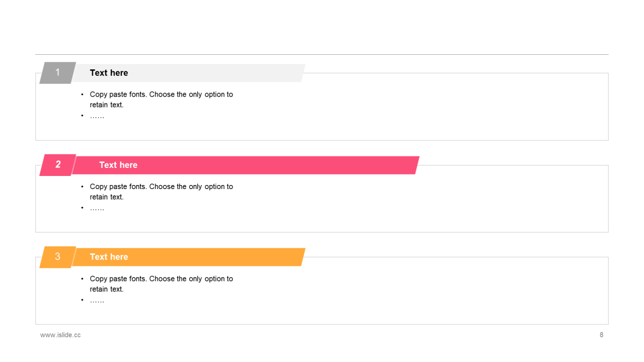
Task: Click the gray number 1 badge
Action: click(x=57, y=73)
